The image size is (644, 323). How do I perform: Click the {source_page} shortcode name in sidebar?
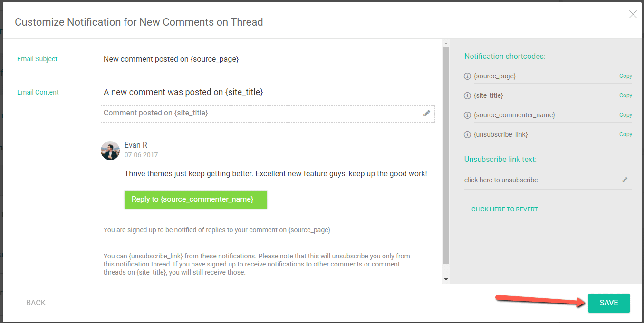495,76
